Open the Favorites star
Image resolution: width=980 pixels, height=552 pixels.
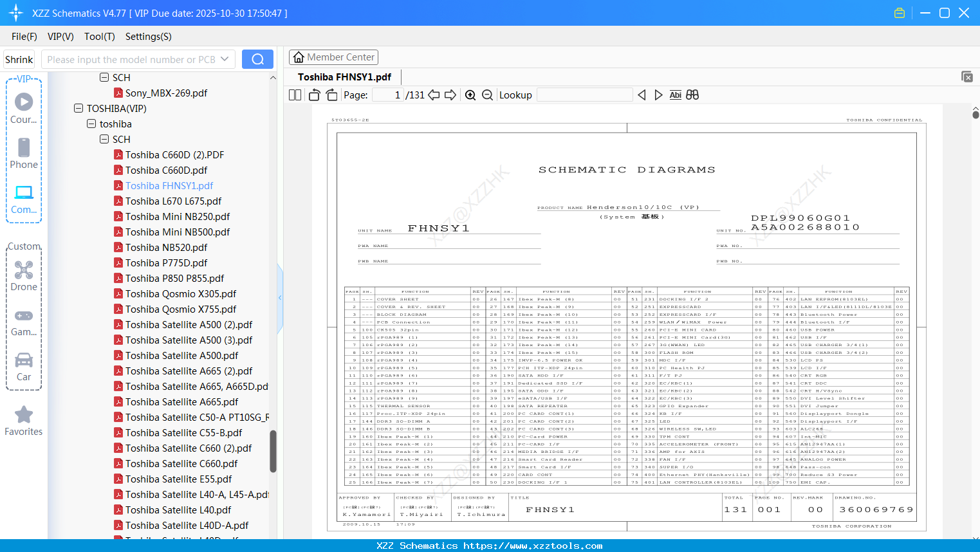click(24, 421)
